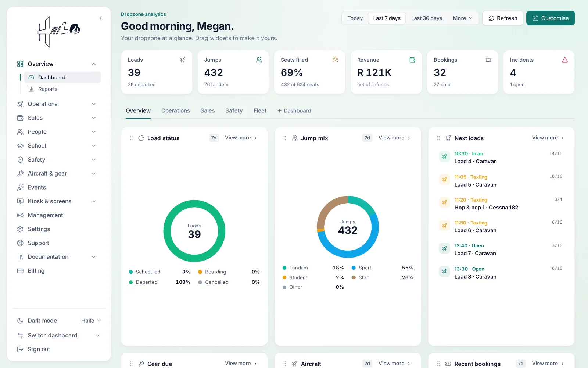
Task: Switch to the Sales tab
Action: pos(208,111)
